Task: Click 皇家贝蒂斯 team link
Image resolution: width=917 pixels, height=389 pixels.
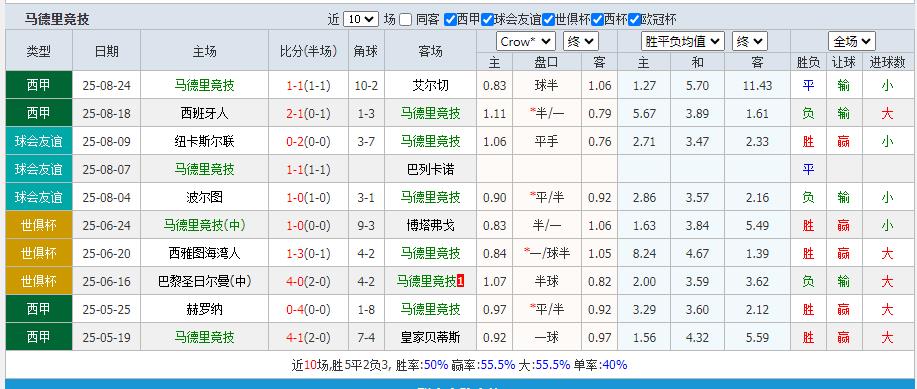Action: 430,338
